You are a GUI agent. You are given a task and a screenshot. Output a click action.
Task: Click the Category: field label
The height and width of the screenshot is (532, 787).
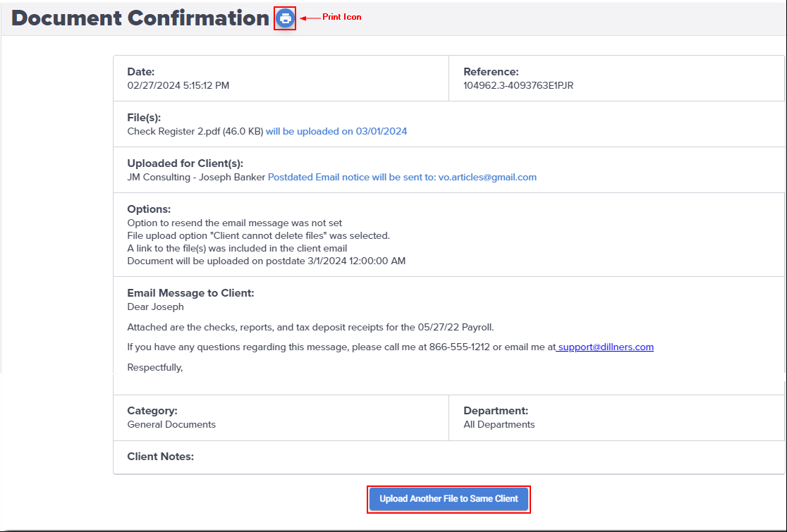click(x=152, y=411)
